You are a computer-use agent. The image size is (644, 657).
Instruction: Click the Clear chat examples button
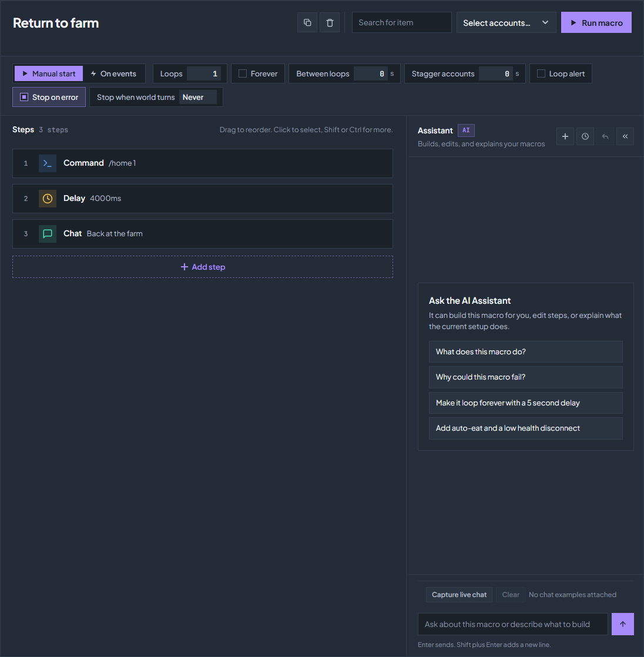point(511,595)
